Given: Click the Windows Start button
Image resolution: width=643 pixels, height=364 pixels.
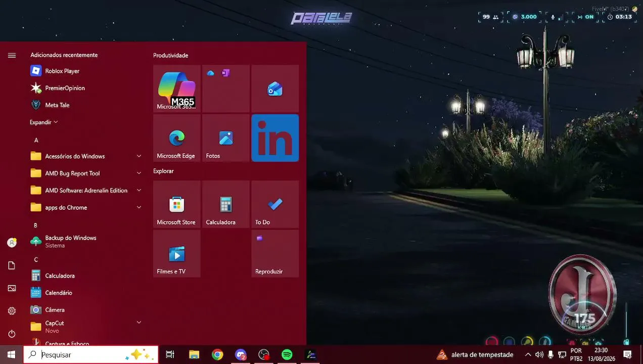Looking at the screenshot, I should click(11, 355).
